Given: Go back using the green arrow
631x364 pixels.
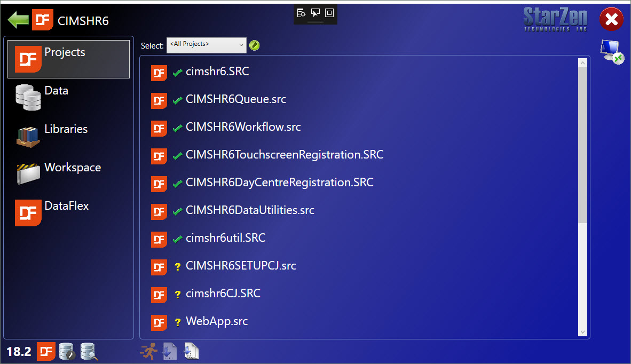Looking at the screenshot, I should [x=18, y=20].
